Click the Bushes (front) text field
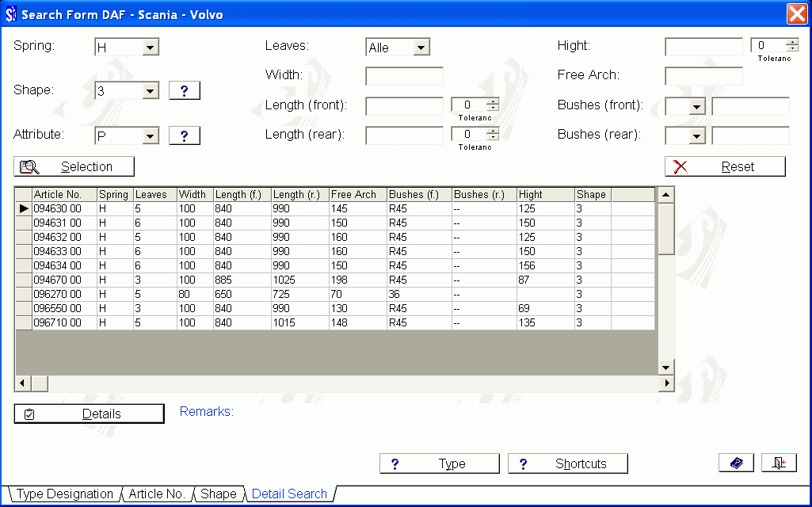812x507 pixels. point(750,106)
